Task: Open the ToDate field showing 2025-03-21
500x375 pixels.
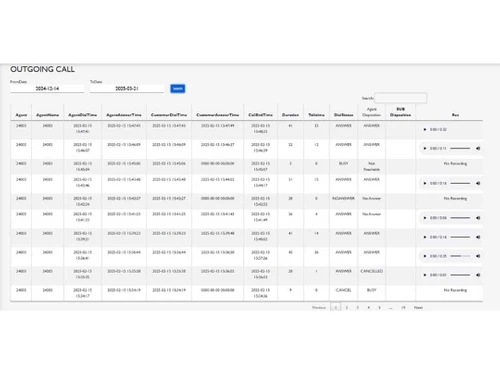Action: (127, 89)
